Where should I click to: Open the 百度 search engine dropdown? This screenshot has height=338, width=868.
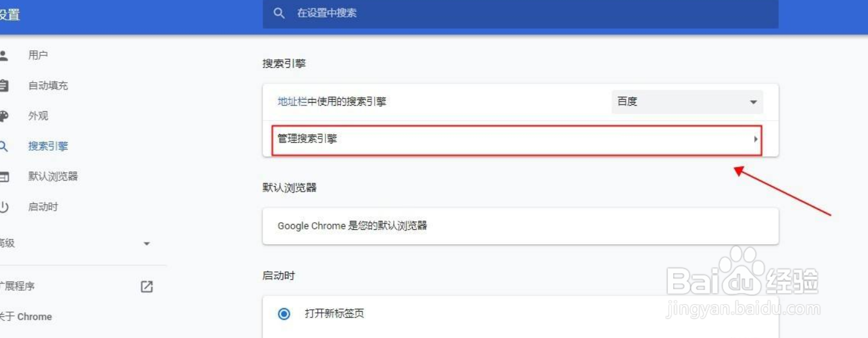[687, 102]
